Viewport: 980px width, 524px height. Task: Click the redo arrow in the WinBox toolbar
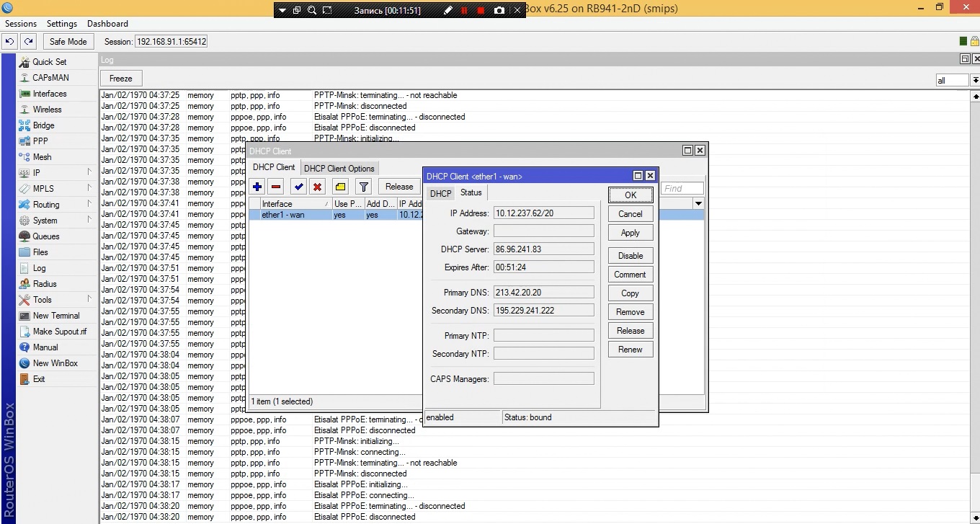point(28,42)
